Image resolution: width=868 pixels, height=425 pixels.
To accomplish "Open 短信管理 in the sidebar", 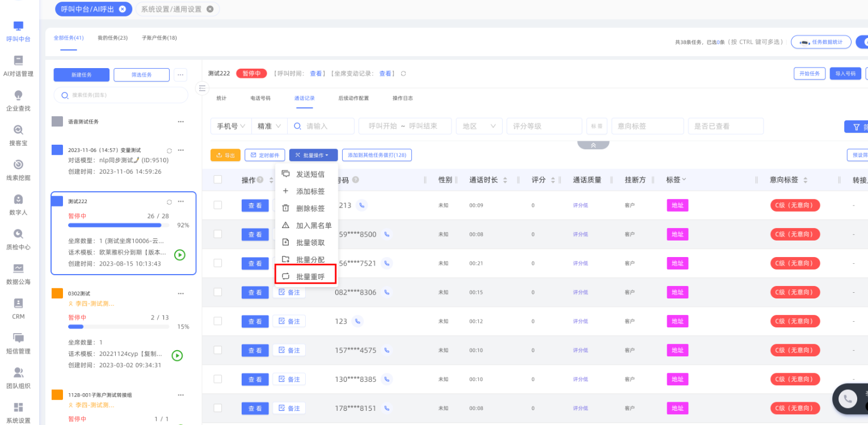I will pyautogui.click(x=18, y=342).
